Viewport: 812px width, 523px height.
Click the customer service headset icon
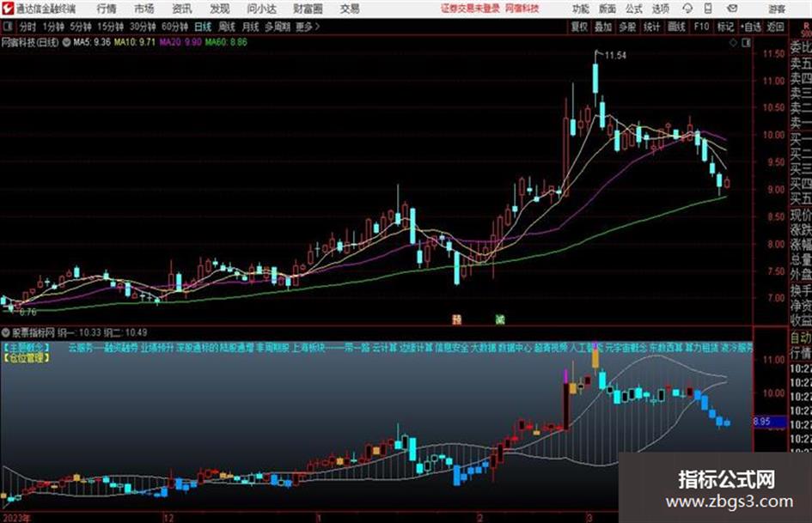[687, 9]
